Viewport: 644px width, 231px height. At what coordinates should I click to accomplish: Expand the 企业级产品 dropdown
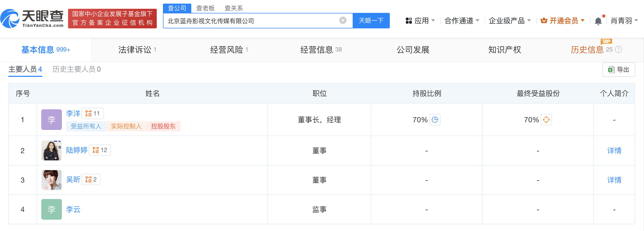[509, 21]
